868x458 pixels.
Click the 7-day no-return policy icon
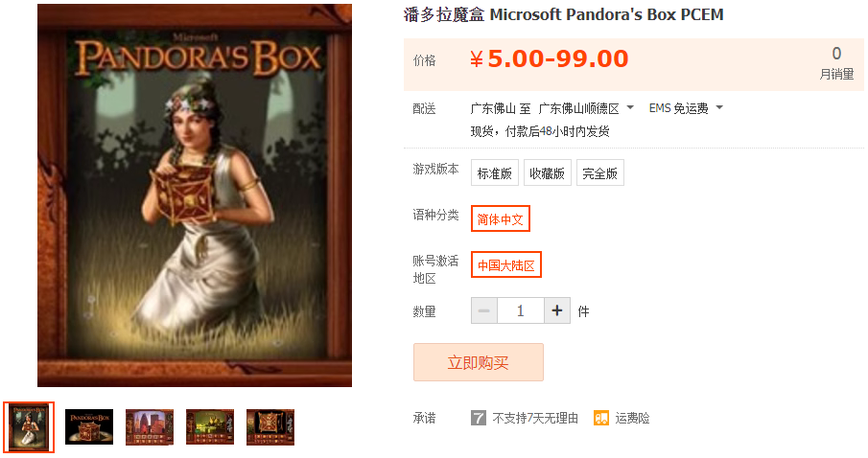click(x=479, y=418)
